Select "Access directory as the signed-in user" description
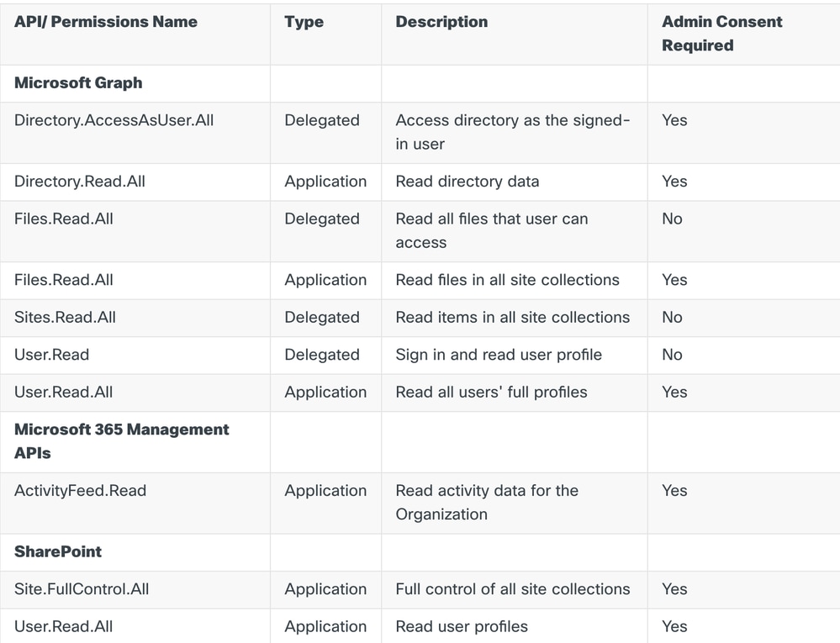Image resolution: width=840 pixels, height=643 pixels. pos(513,132)
